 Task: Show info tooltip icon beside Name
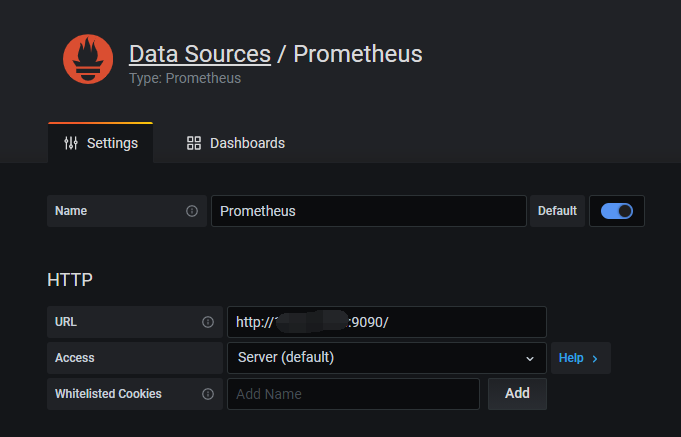coord(191,211)
